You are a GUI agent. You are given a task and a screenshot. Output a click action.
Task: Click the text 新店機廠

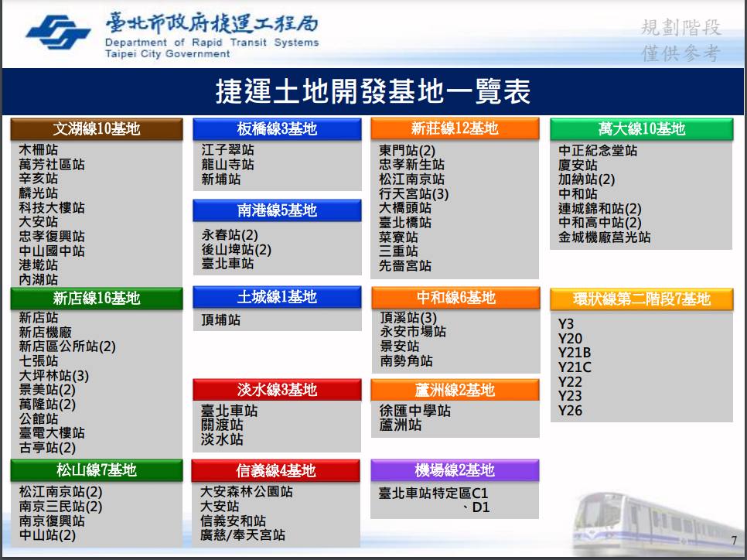coord(45,332)
